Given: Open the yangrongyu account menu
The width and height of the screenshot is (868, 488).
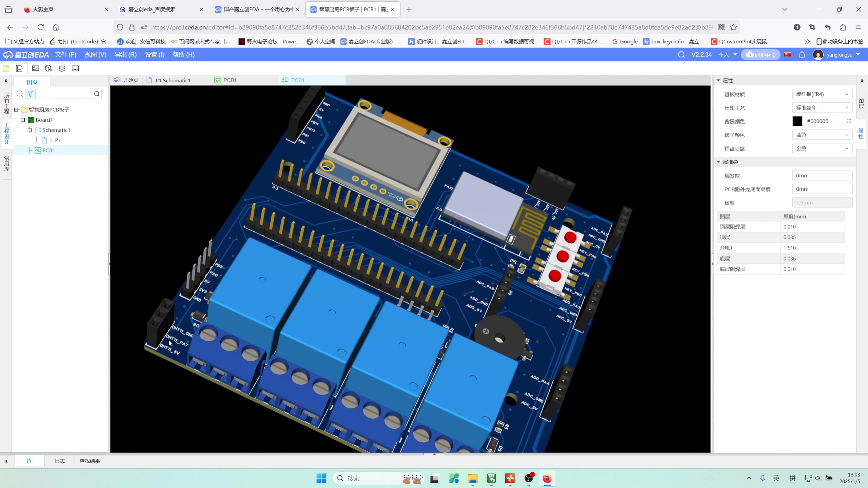Looking at the screenshot, I should coord(837,55).
